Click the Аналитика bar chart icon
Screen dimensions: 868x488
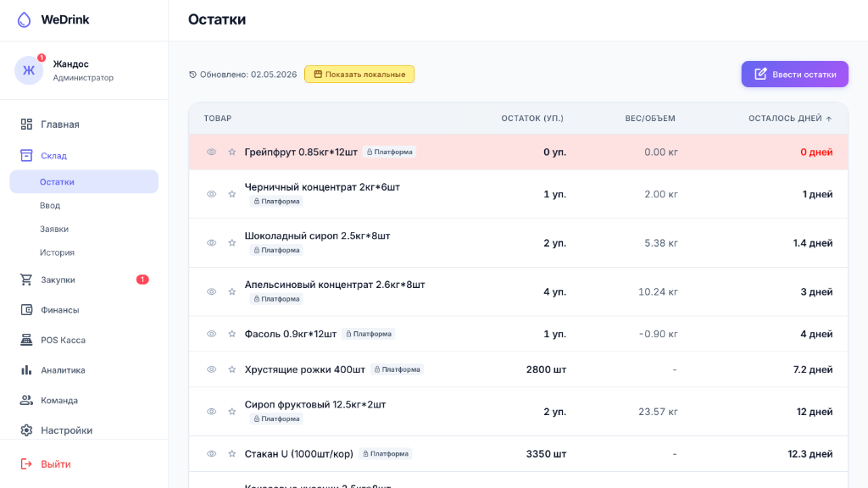tap(26, 370)
